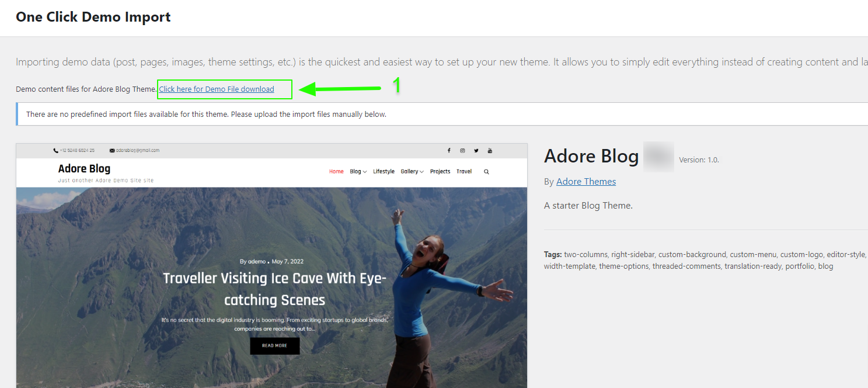Click the 'A starter Blog Theme.' description
The height and width of the screenshot is (388, 868).
(x=588, y=206)
